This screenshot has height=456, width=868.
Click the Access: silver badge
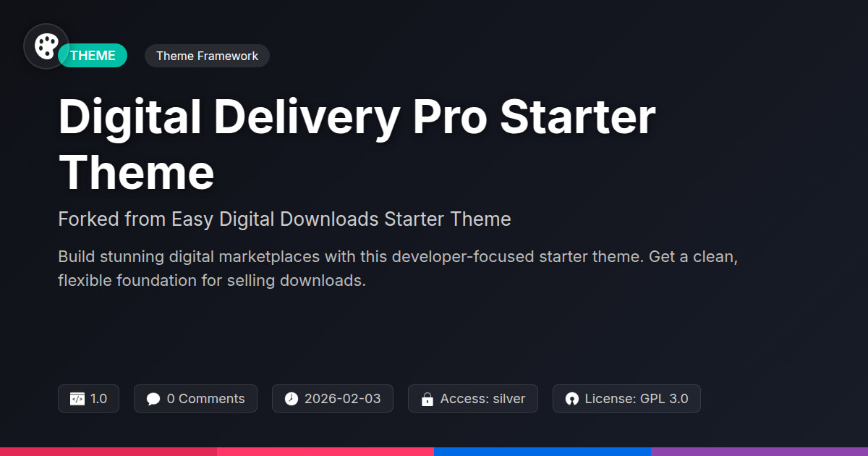click(x=473, y=399)
